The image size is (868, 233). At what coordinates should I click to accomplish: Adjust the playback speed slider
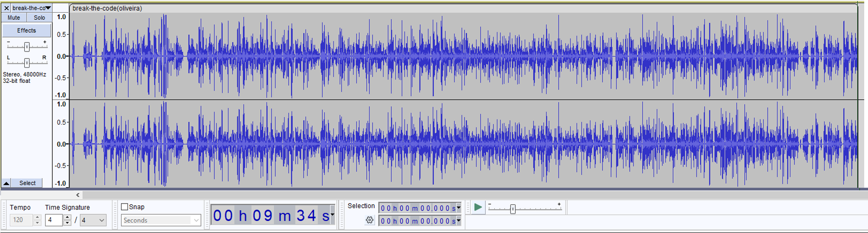(x=525, y=208)
